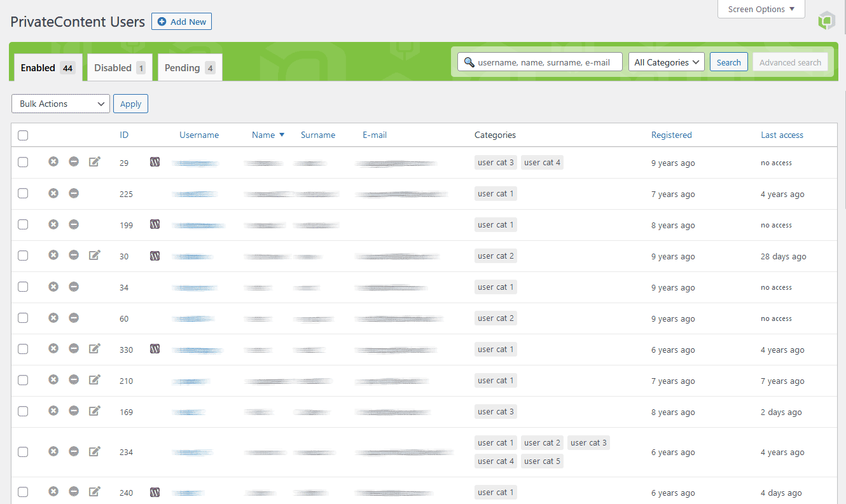Click the delete (X) icon for user 29

(53, 162)
